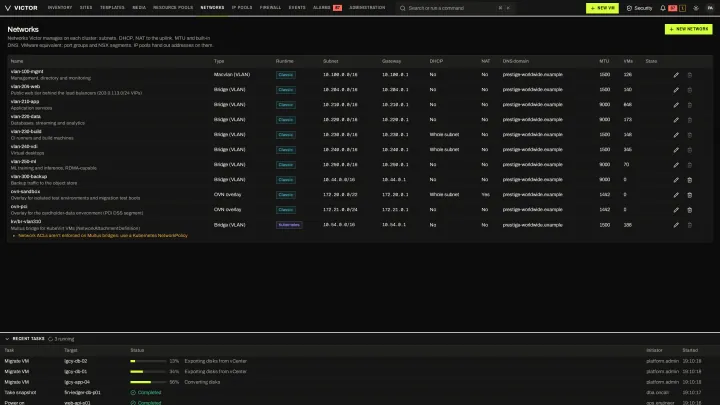
Task: Select the vlan-250-ml network name
Action: pyautogui.click(x=23, y=162)
